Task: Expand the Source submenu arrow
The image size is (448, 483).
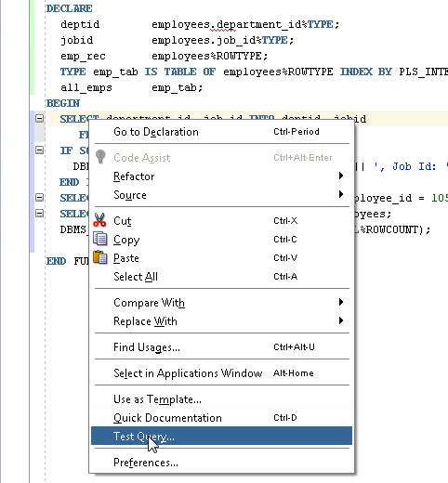Action: [x=341, y=194]
